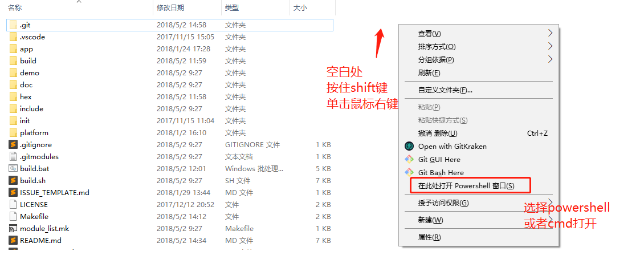Click the Git icon beside Git GUI Here
The height and width of the screenshot is (263, 644).
tap(409, 159)
